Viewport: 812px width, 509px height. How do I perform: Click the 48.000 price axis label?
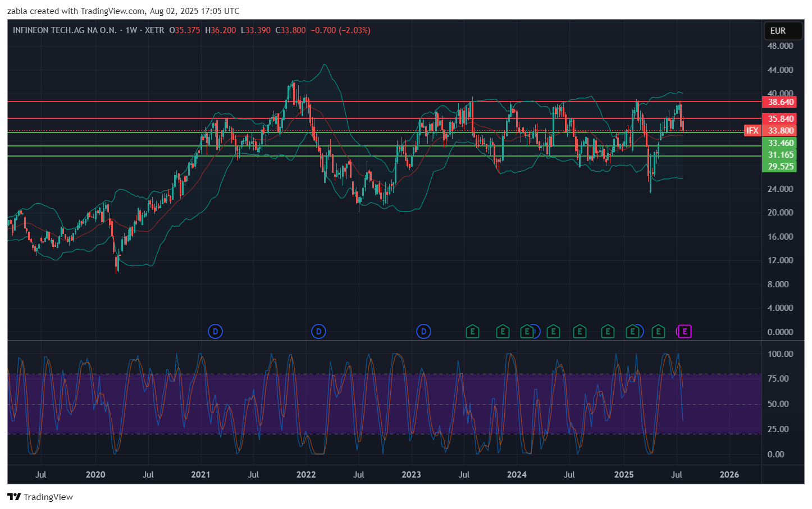[780, 46]
